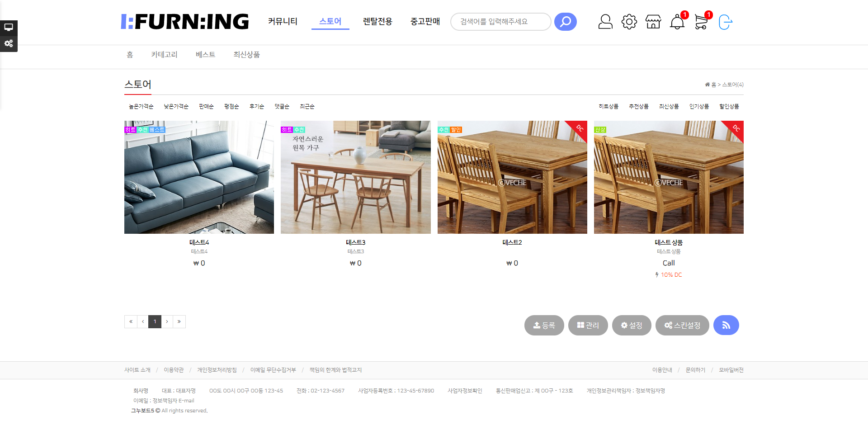The height and width of the screenshot is (425, 868).
Task: Click the monitor icon on left sidebar
Action: pos(9,27)
